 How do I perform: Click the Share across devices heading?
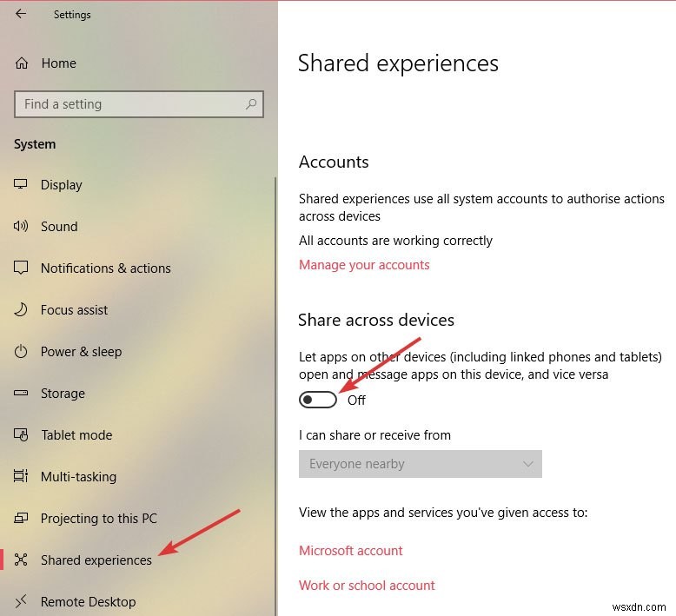click(376, 320)
